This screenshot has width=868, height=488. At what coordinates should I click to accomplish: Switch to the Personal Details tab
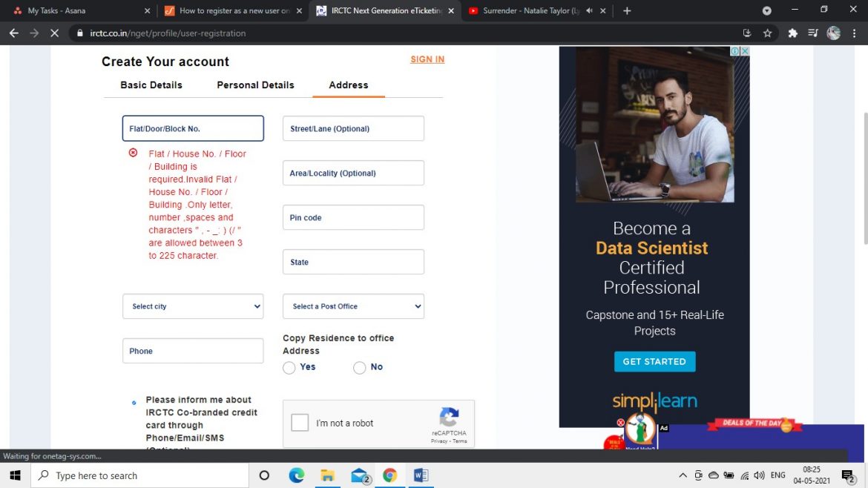coord(255,85)
